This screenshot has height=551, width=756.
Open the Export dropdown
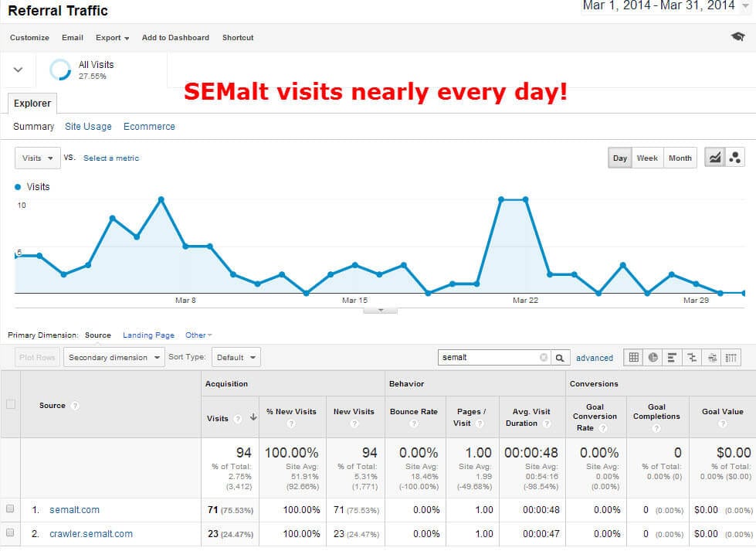click(x=112, y=38)
